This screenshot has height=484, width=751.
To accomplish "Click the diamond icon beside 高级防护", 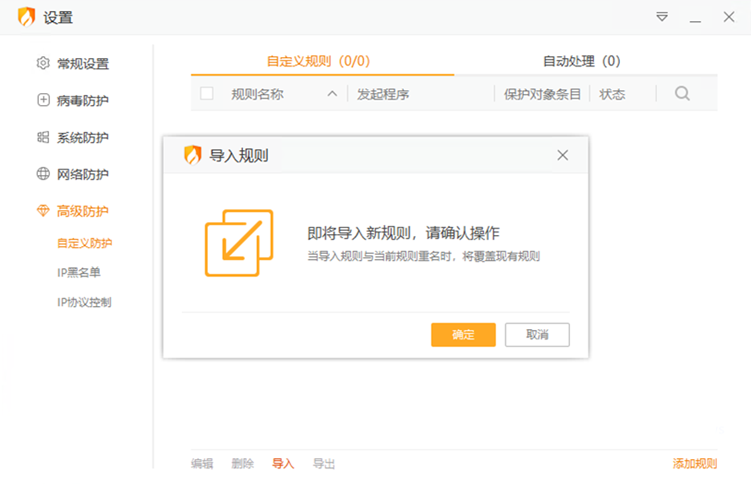I will 43,211.
